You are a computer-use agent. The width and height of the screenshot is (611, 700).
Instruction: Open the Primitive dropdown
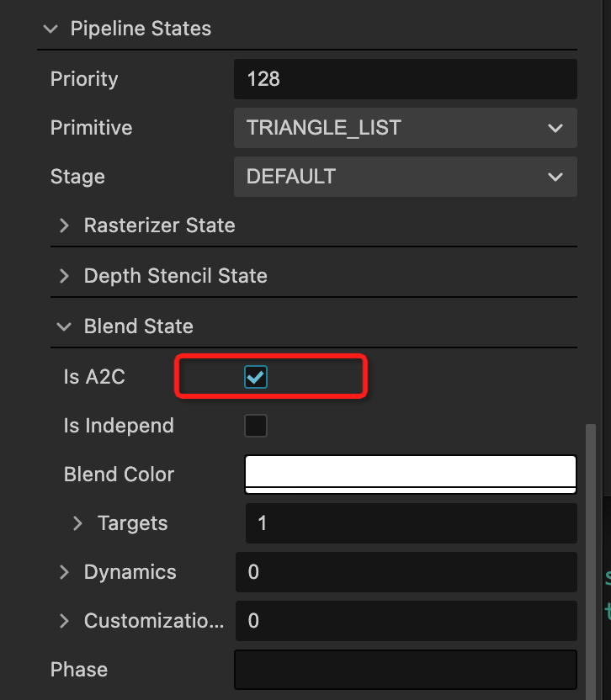pos(405,129)
